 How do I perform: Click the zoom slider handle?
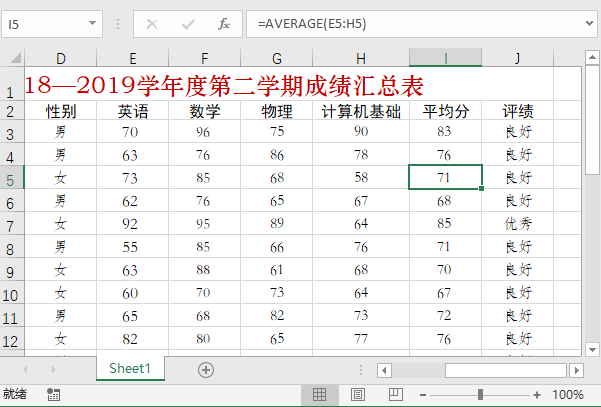click(x=480, y=394)
